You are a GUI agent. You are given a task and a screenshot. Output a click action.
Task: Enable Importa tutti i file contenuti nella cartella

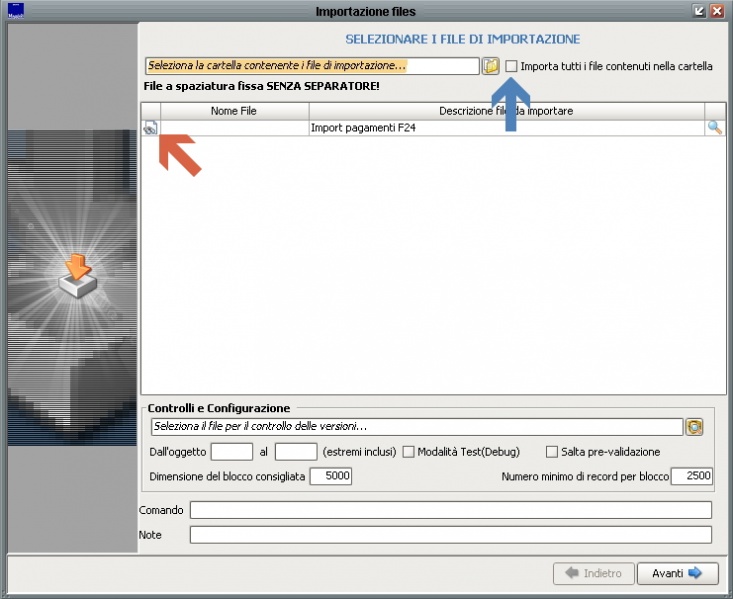(x=512, y=66)
